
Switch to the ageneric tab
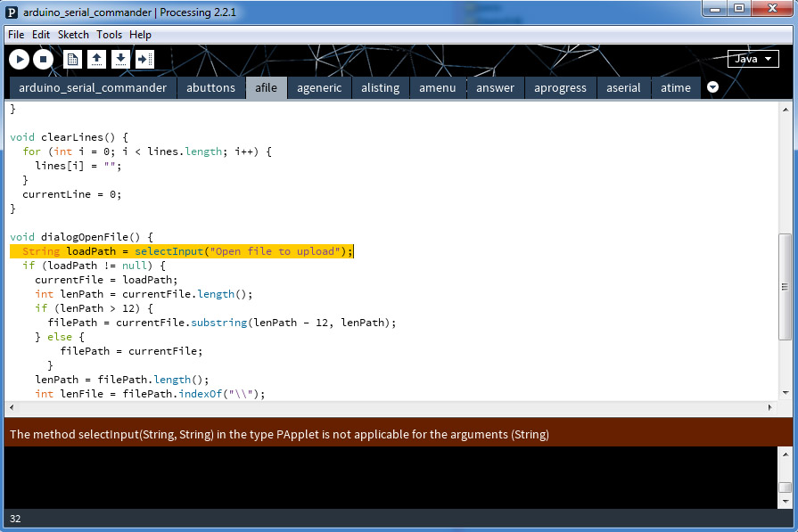(x=319, y=88)
